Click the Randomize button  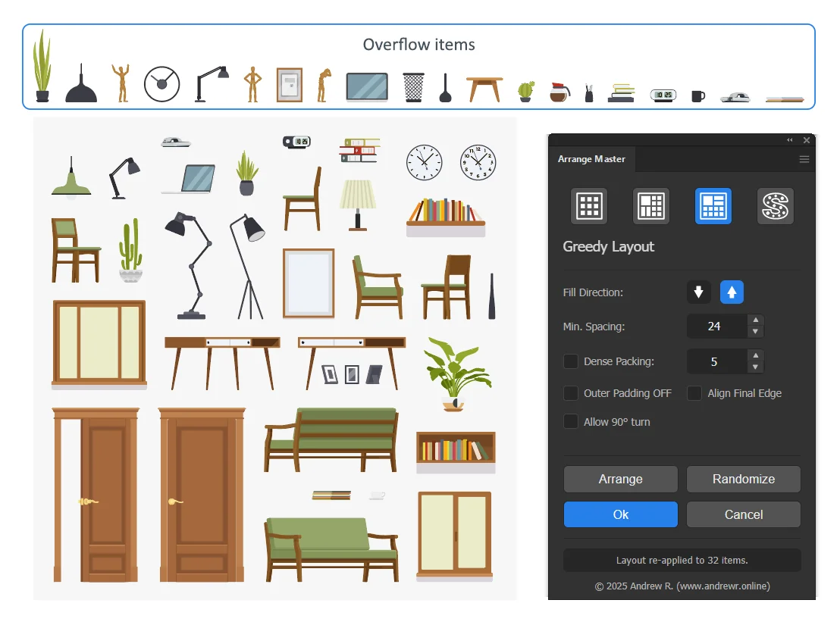pos(743,479)
